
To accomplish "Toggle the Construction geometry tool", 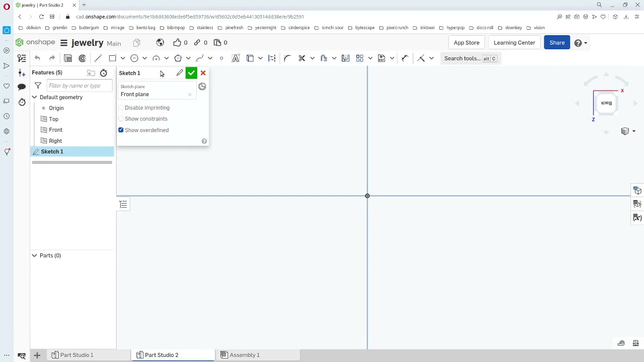I will (x=272, y=58).
